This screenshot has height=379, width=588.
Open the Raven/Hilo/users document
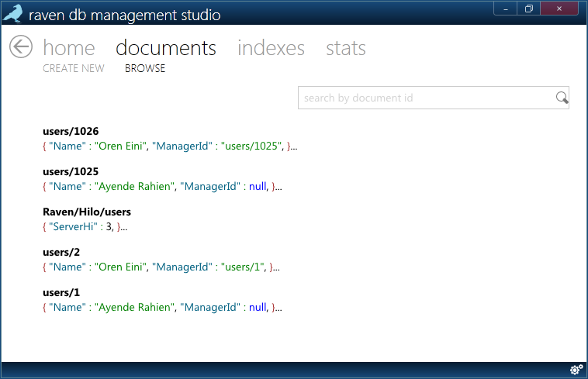click(x=87, y=212)
